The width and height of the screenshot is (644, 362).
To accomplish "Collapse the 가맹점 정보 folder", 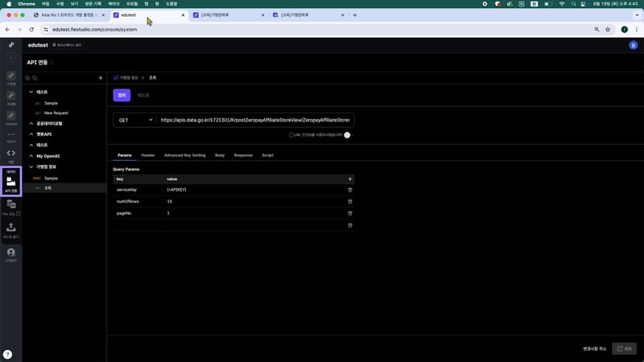I will tap(31, 167).
